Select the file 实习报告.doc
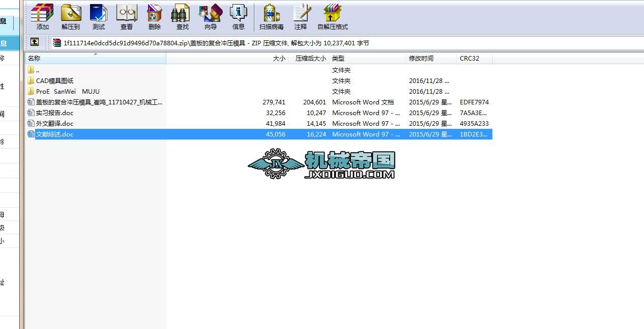 click(54, 113)
